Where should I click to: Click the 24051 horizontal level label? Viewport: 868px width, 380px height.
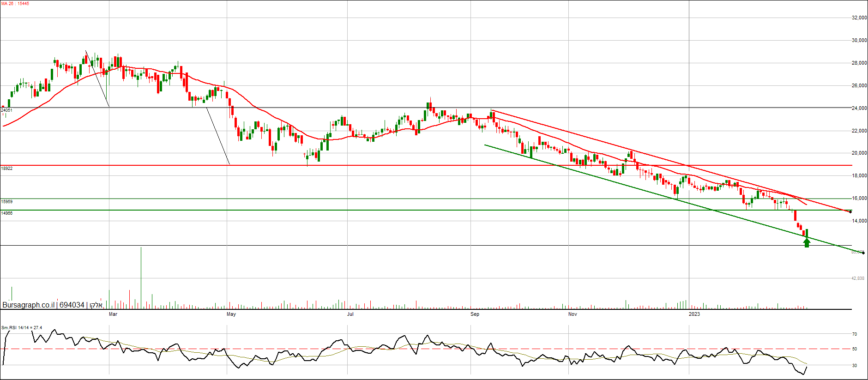point(7,110)
